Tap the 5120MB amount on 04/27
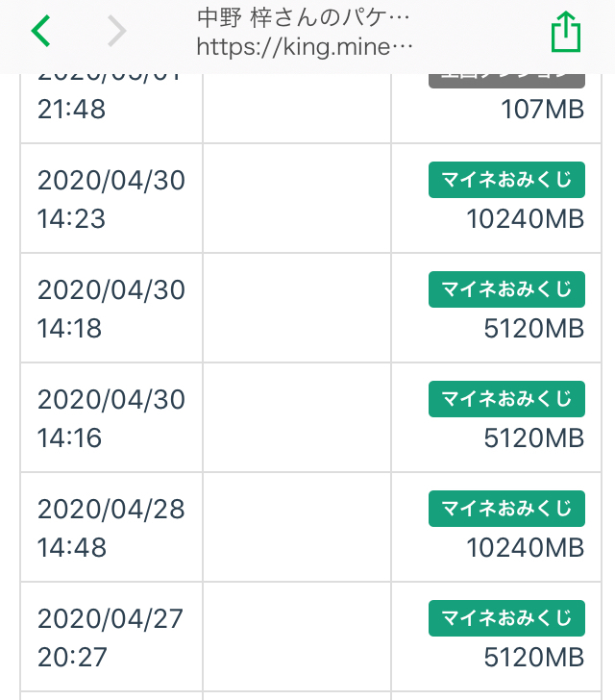Viewport: 615px width, 700px height. coord(534,658)
